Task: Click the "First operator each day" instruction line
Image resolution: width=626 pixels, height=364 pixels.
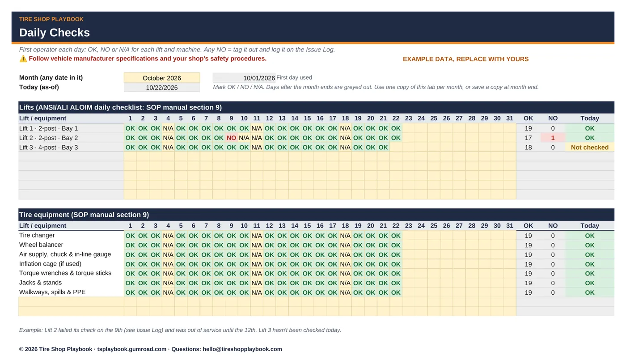Action: tap(177, 50)
